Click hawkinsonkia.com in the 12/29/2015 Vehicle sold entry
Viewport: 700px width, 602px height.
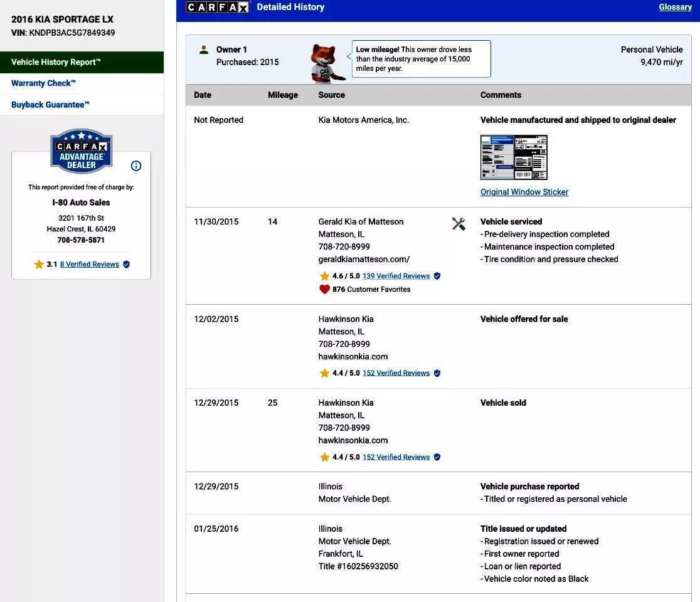353,440
